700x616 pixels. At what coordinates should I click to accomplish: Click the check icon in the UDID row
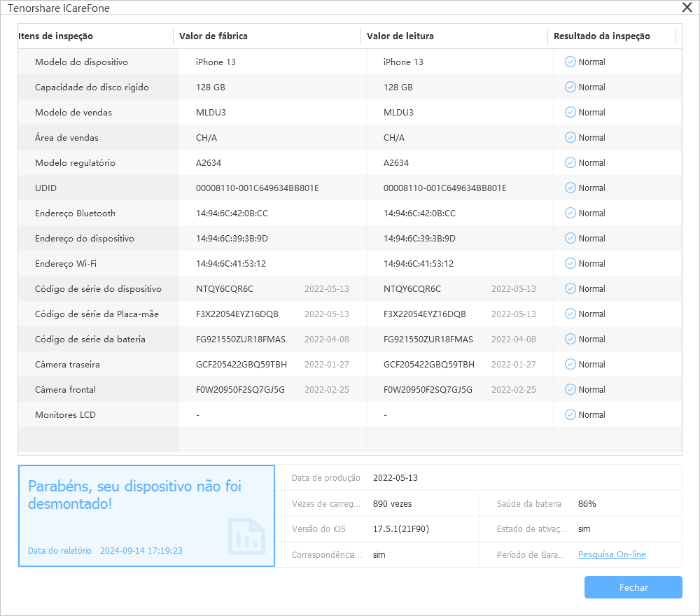tap(570, 188)
